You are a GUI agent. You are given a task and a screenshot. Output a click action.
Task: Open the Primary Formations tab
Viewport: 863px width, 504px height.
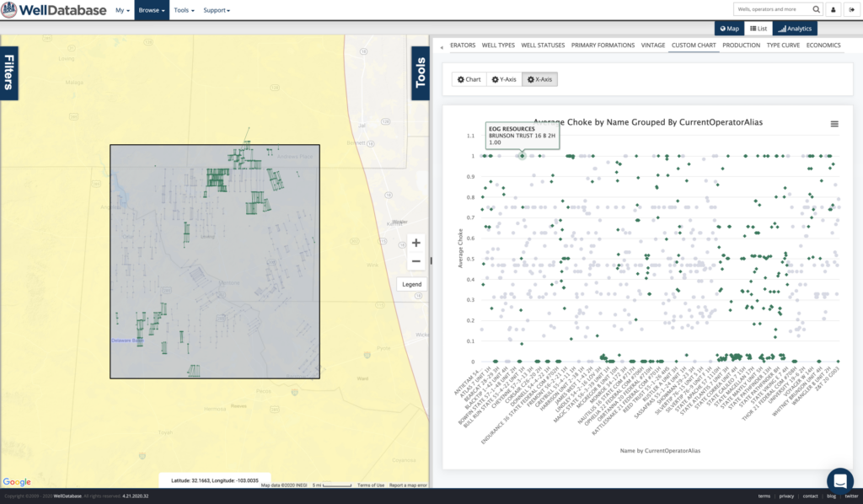[x=603, y=46]
